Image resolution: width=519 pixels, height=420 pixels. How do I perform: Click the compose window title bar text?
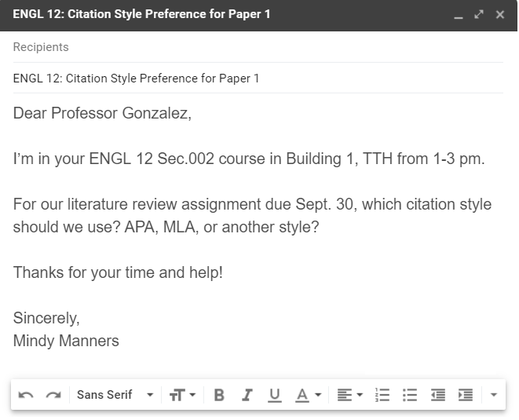(x=141, y=14)
